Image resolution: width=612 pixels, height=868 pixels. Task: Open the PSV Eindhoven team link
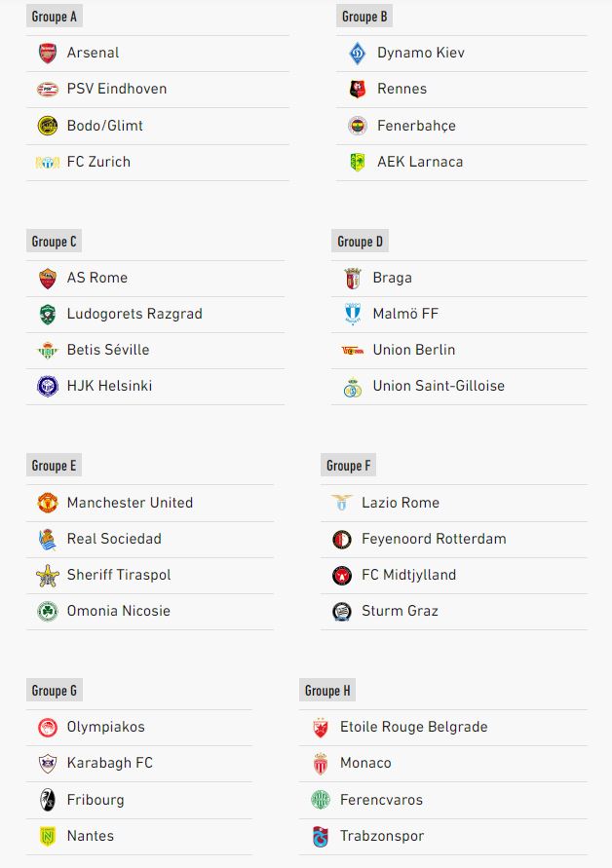tap(117, 89)
